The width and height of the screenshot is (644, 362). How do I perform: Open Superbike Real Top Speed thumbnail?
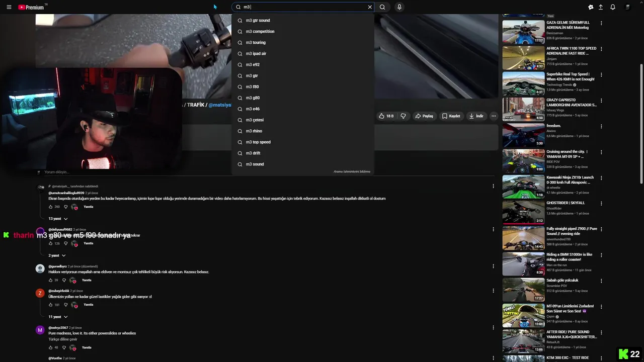523,83
